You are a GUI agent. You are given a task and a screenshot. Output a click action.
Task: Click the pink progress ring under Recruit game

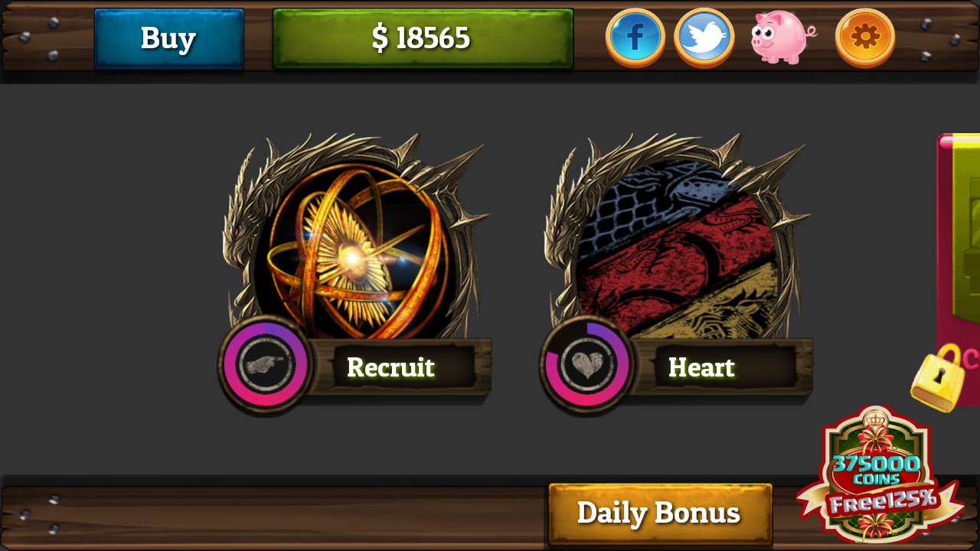pyautogui.click(x=266, y=365)
